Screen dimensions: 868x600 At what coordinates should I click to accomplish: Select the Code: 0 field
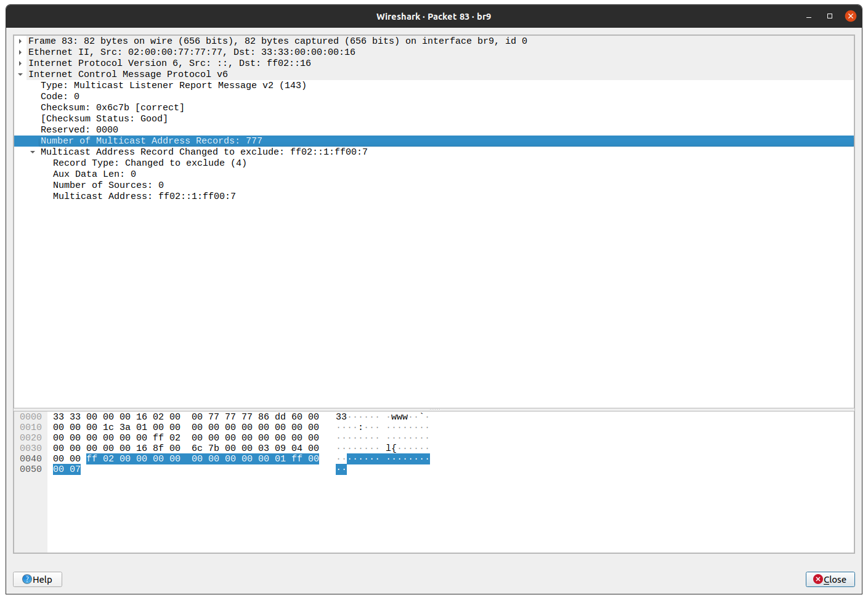(x=60, y=96)
